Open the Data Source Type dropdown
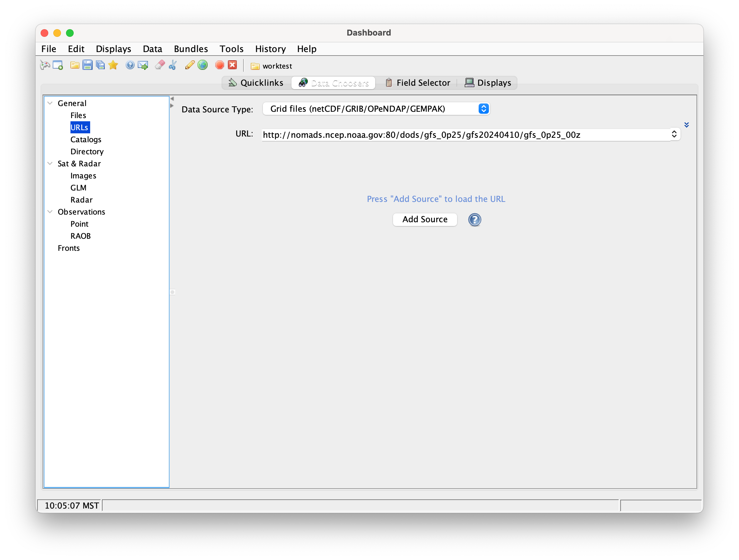 pos(483,109)
